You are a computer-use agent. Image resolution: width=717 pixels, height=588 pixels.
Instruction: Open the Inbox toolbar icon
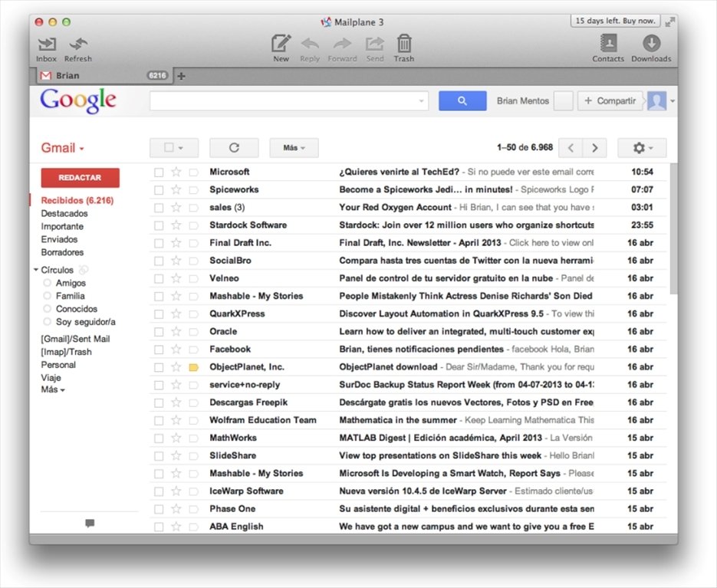47,49
